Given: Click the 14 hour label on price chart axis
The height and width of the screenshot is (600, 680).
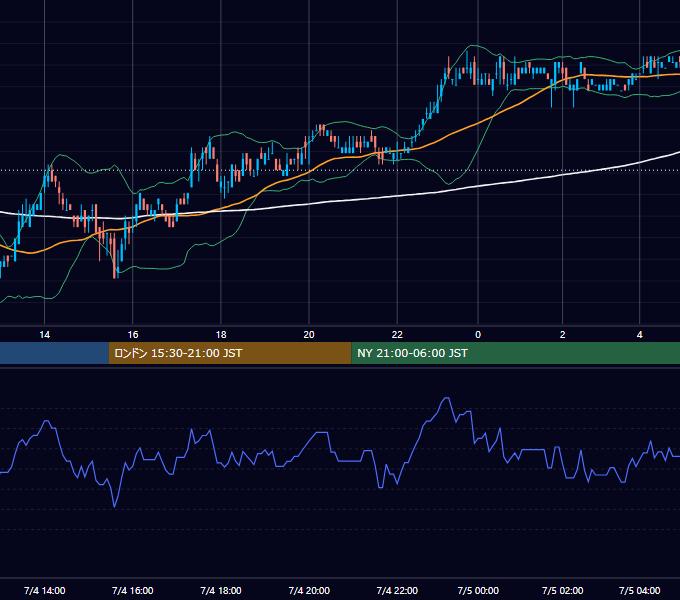Looking at the screenshot, I should pos(45,335).
